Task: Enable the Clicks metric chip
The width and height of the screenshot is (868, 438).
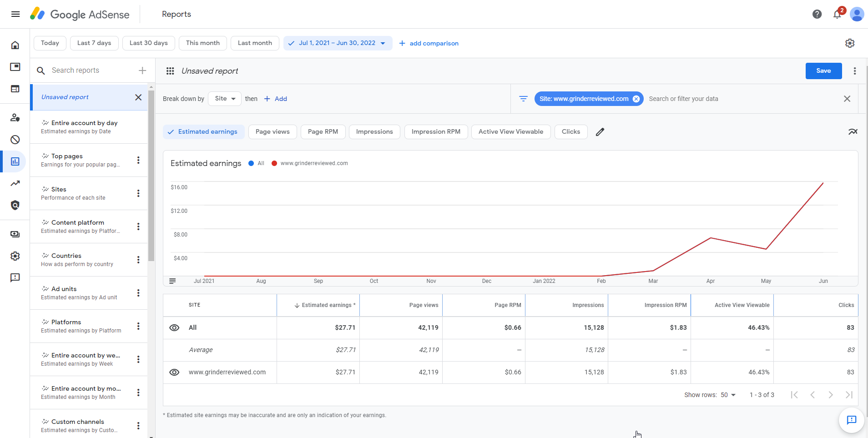Action: coord(571,132)
